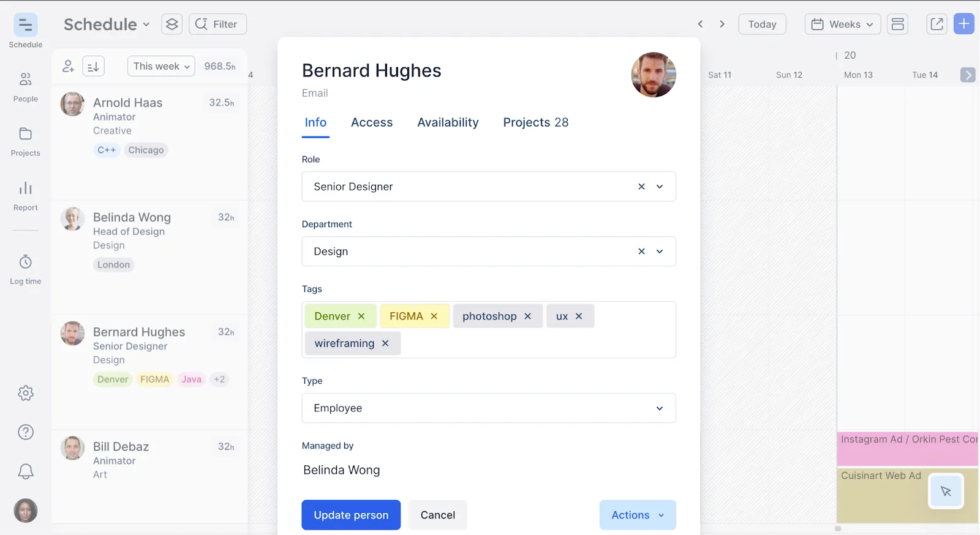Open the Weeks view dropdown
The width and height of the screenshot is (980, 535).
click(843, 24)
